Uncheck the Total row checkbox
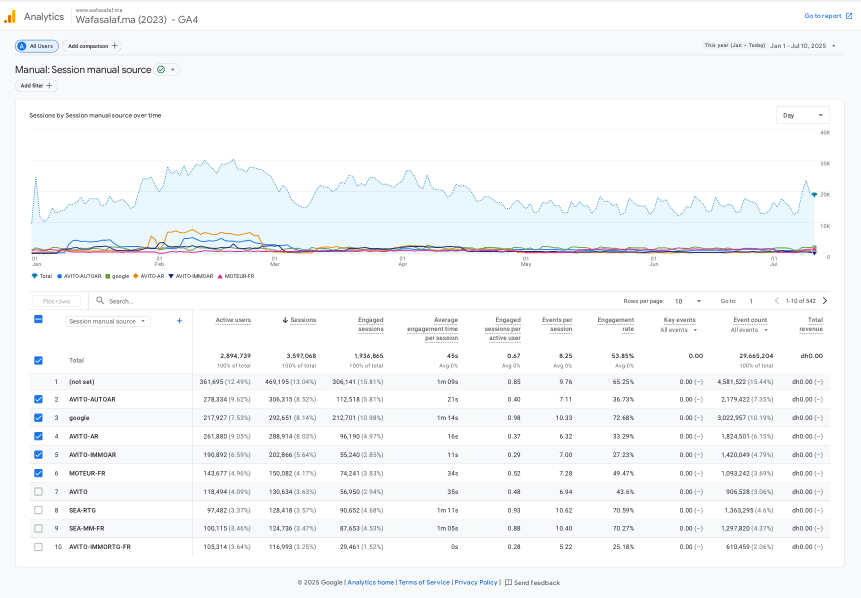This screenshot has width=861, height=598. point(38,360)
